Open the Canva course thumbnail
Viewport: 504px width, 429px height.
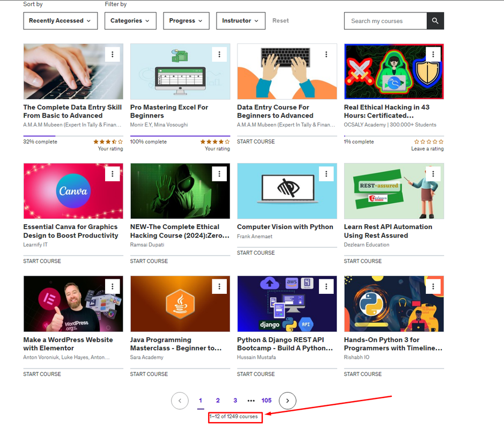click(x=73, y=191)
